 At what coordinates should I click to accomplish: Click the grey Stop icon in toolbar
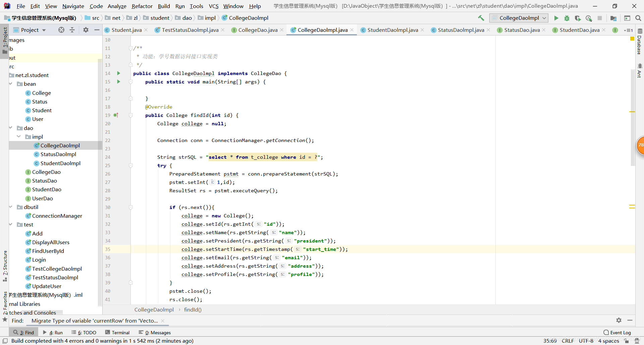click(600, 18)
